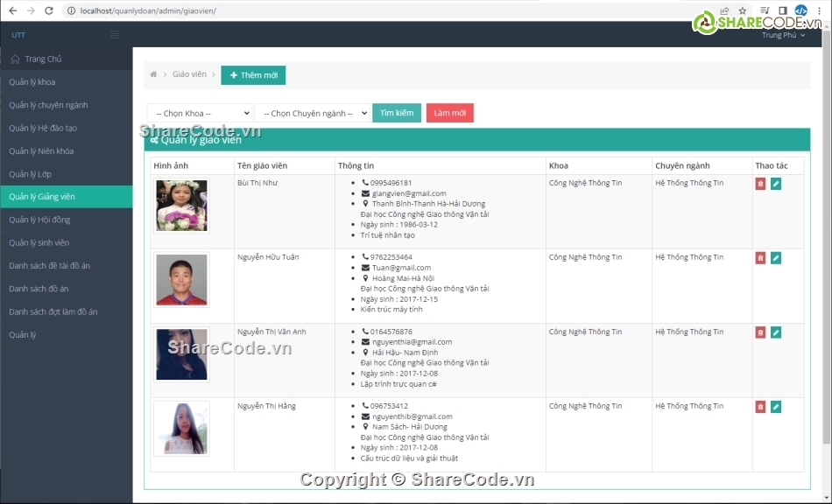
Task: Open Danh sách đề tài đồ án
Action: (x=67, y=265)
